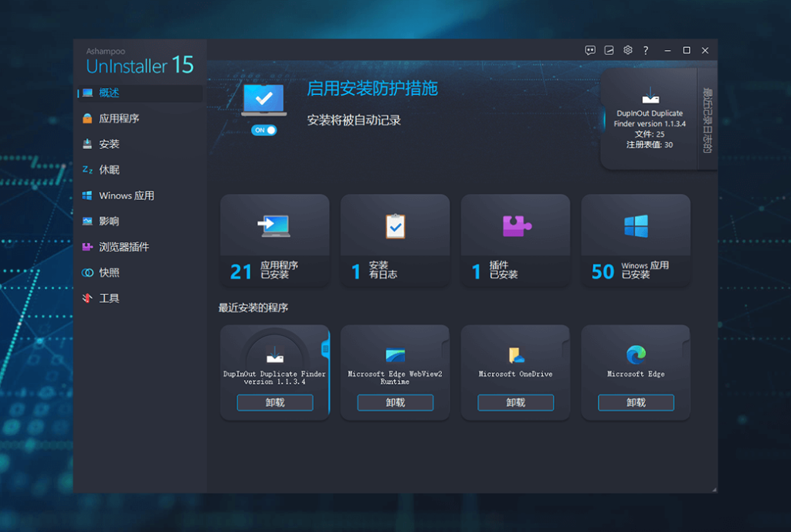791x532 pixels.
Task: Uninstall Microsoft OneDrive via 卸载 button
Action: coord(515,402)
